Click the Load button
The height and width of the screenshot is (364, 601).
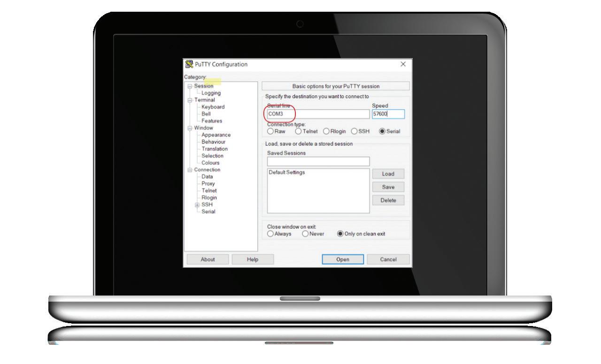point(388,174)
